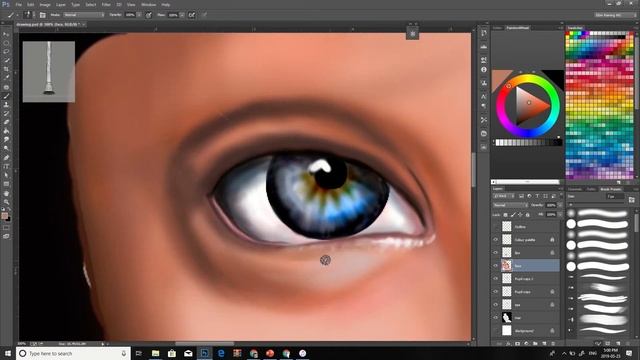Select the Pen tool
Screen dimensions: 640x360
tap(6, 157)
